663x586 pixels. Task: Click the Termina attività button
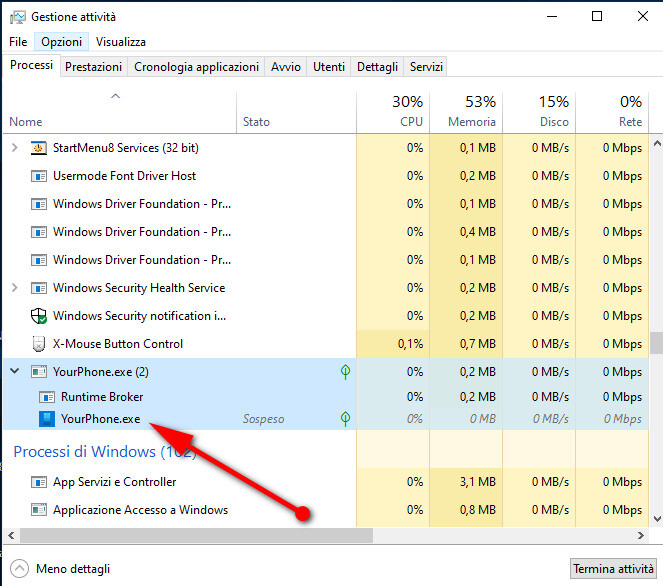coord(613,569)
